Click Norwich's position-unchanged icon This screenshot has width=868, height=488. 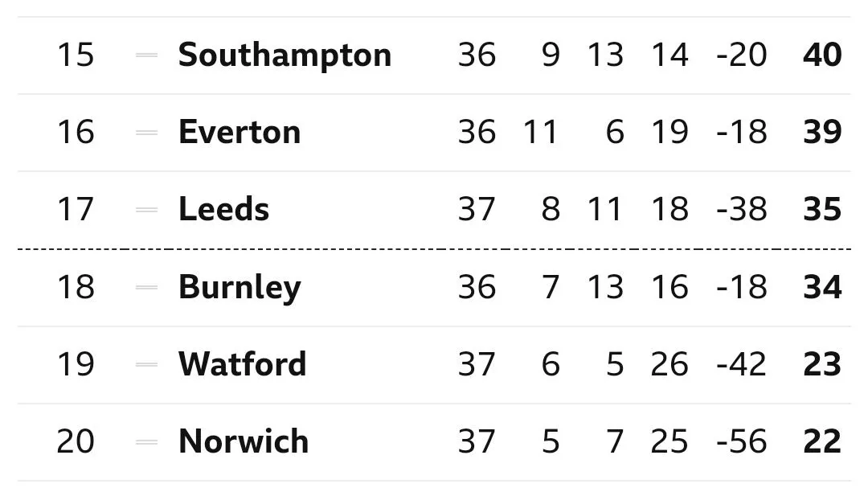point(147,441)
